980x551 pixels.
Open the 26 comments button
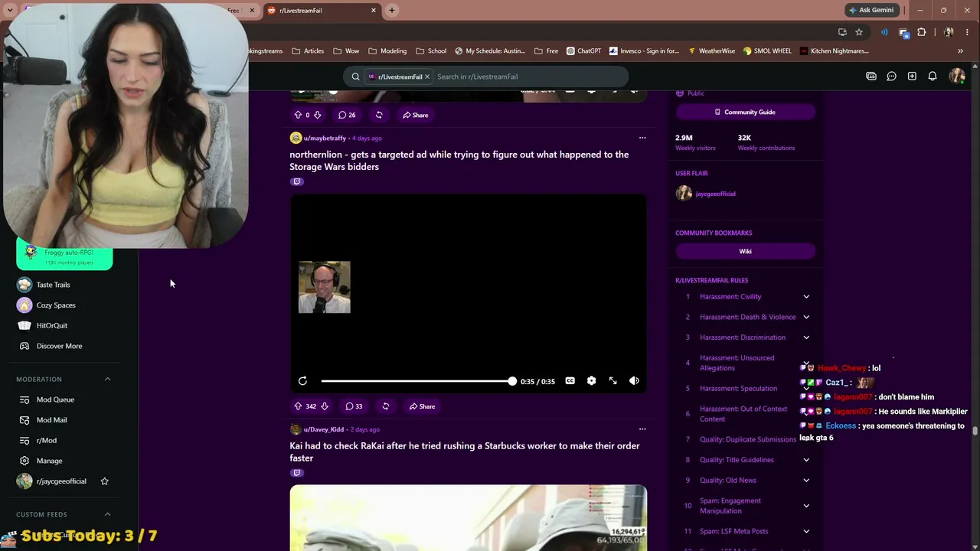348,115
